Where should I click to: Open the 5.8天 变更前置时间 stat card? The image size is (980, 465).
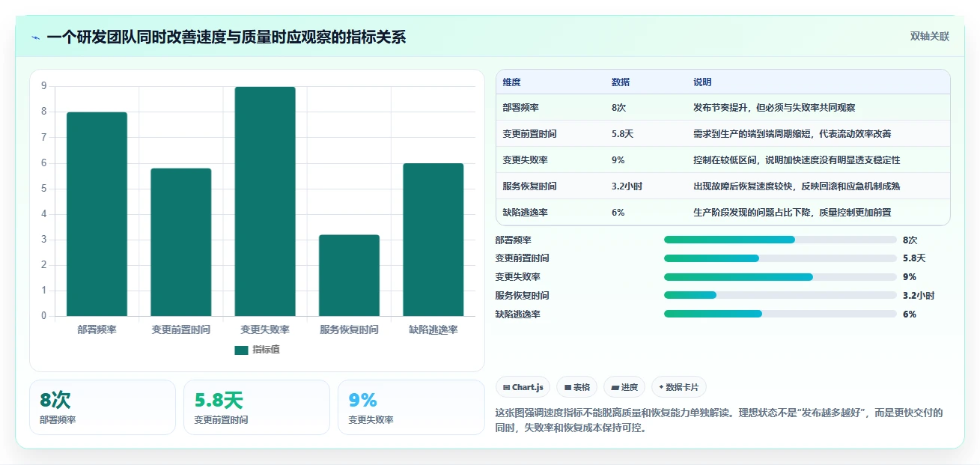(257, 407)
